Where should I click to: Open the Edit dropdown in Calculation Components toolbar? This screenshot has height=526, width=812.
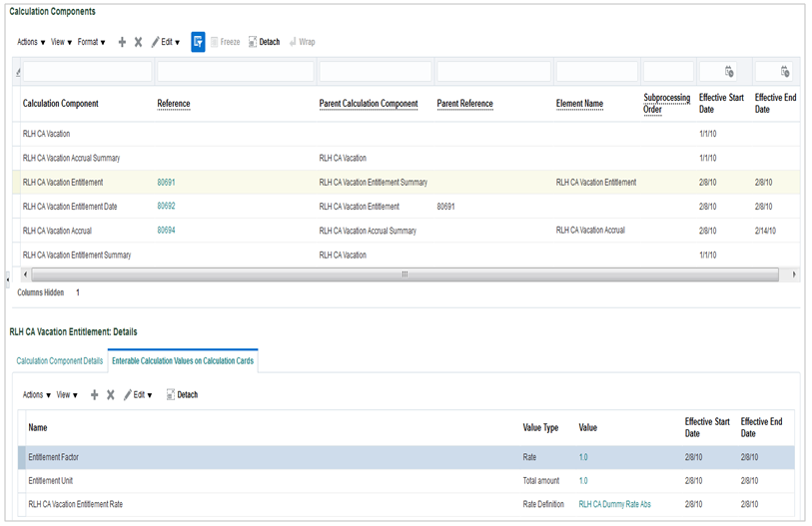165,42
